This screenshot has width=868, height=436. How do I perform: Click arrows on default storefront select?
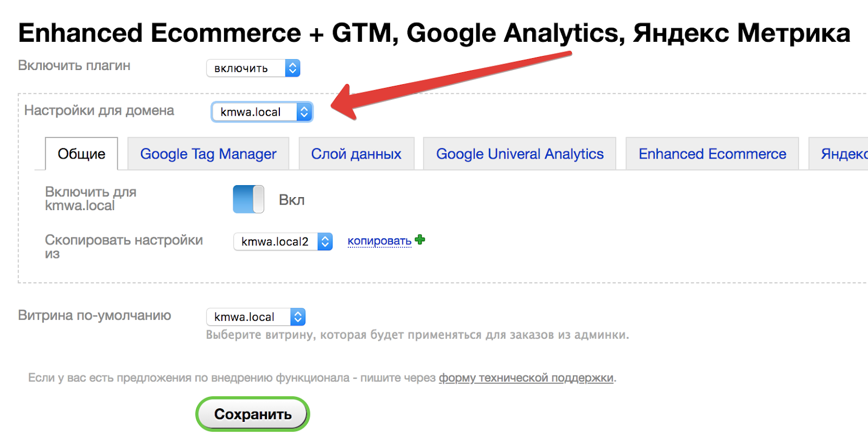coord(298,317)
